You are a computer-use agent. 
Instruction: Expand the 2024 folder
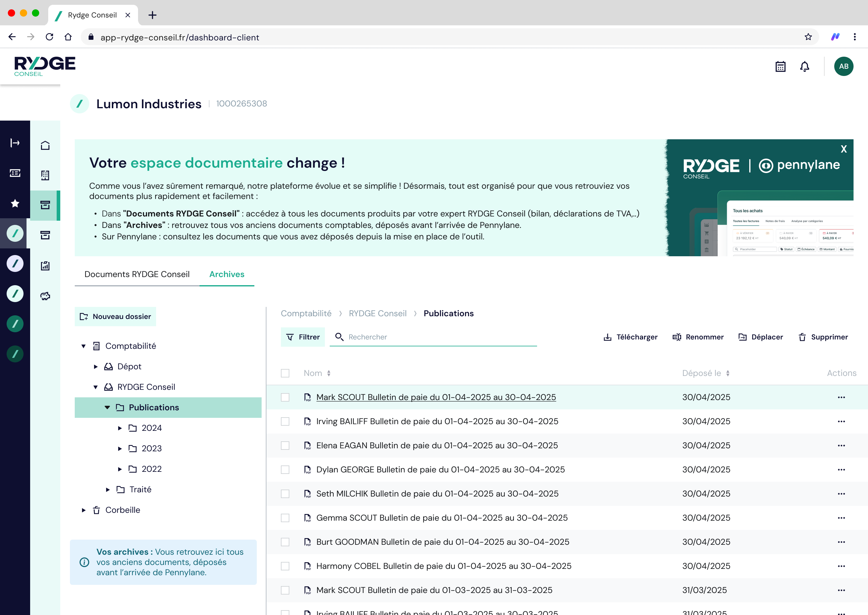click(x=120, y=428)
